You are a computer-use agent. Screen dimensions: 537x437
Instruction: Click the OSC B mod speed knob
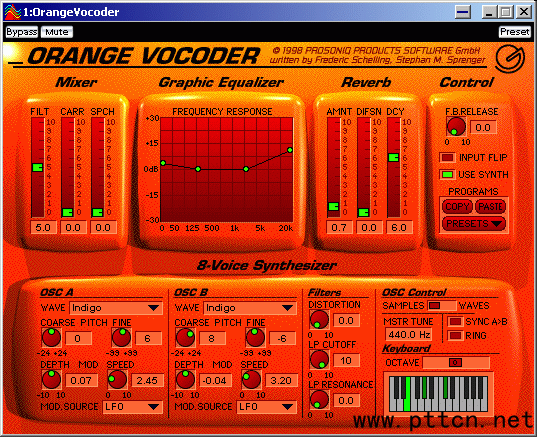pyautogui.click(x=251, y=379)
